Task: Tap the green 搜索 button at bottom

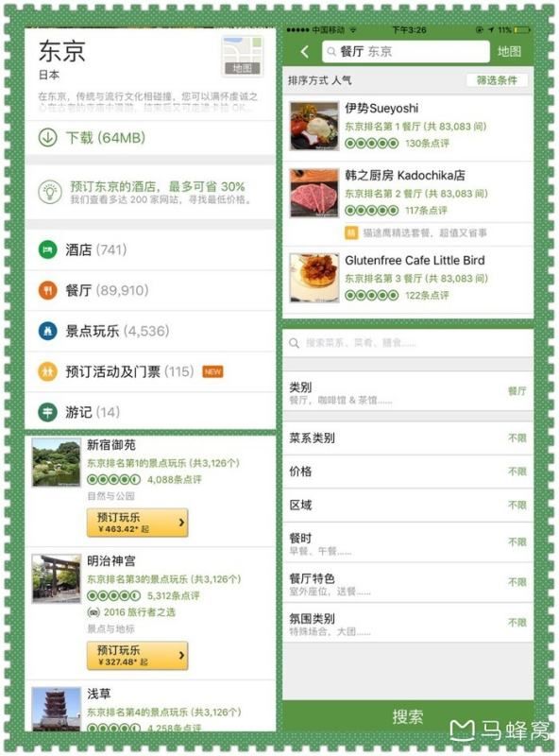Action: point(408,716)
